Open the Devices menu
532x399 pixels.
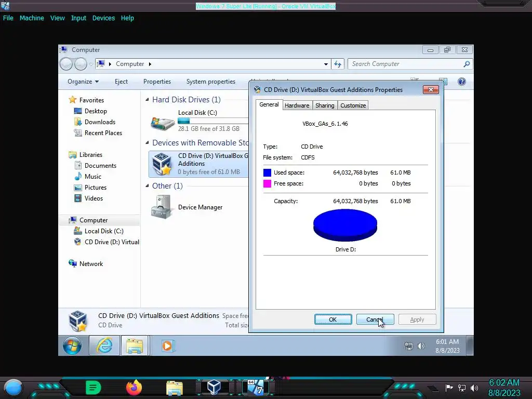coord(103,18)
